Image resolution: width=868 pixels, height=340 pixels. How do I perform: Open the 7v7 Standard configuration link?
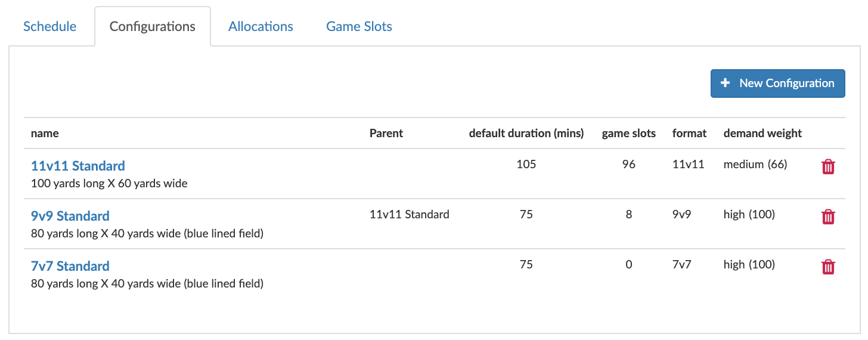[70, 266]
